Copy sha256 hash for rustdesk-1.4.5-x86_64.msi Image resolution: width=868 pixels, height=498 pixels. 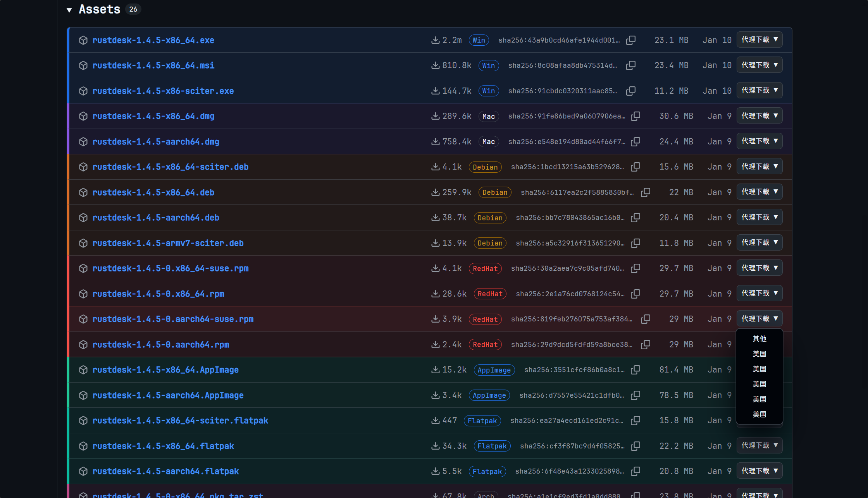(x=631, y=65)
